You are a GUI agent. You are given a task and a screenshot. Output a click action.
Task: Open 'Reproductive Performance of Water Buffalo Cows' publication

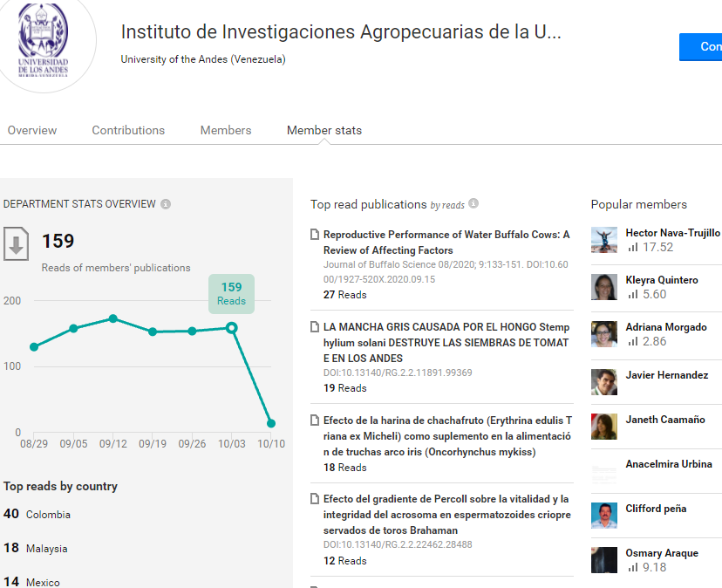click(446, 243)
